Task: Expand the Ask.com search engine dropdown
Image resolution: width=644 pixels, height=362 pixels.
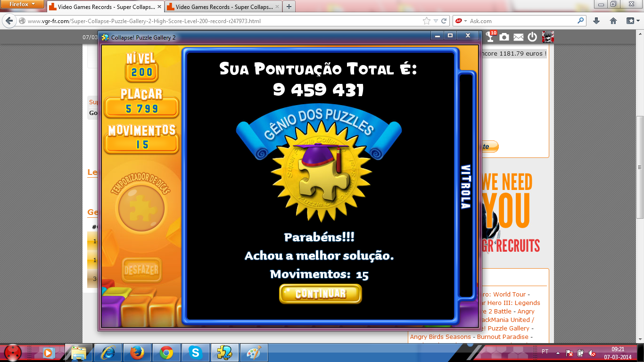Action: [x=466, y=21]
